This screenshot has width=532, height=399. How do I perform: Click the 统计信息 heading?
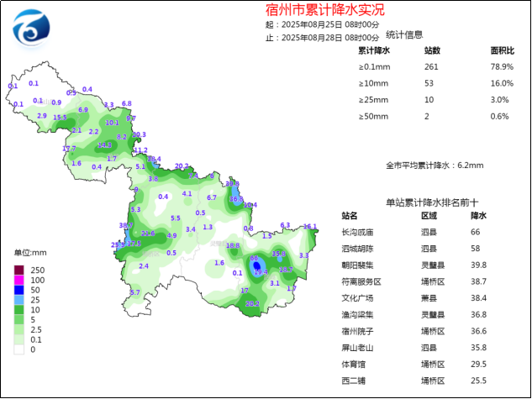pos(404,34)
